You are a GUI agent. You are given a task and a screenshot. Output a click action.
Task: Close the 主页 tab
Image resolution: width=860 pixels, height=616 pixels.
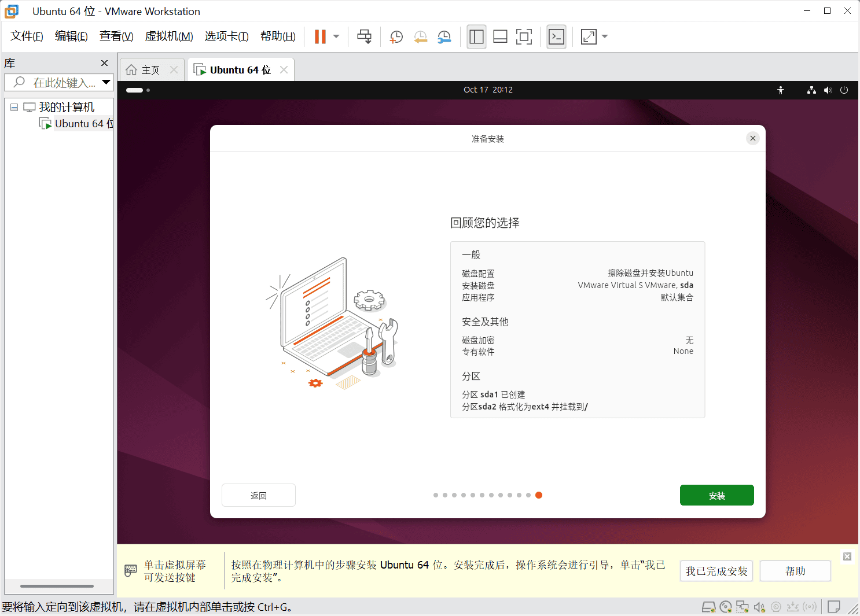[174, 70]
